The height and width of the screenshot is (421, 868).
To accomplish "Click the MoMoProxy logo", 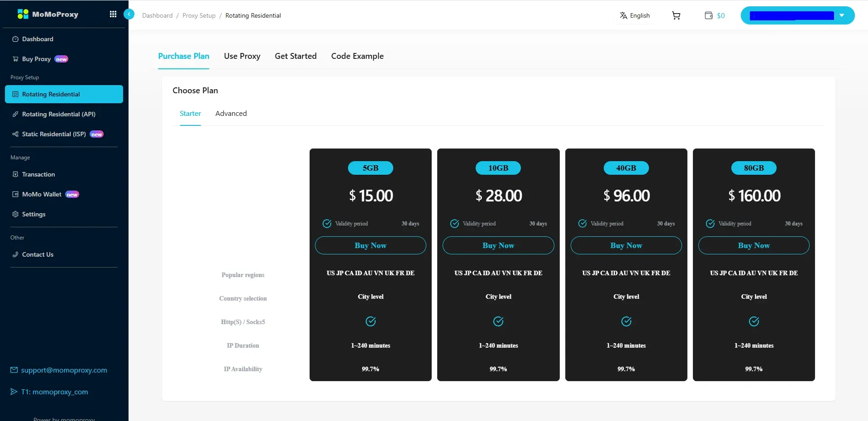I will pyautogui.click(x=48, y=14).
